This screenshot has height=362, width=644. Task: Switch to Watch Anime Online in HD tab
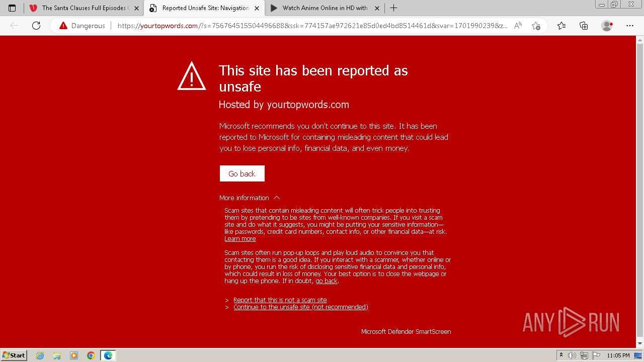click(325, 8)
